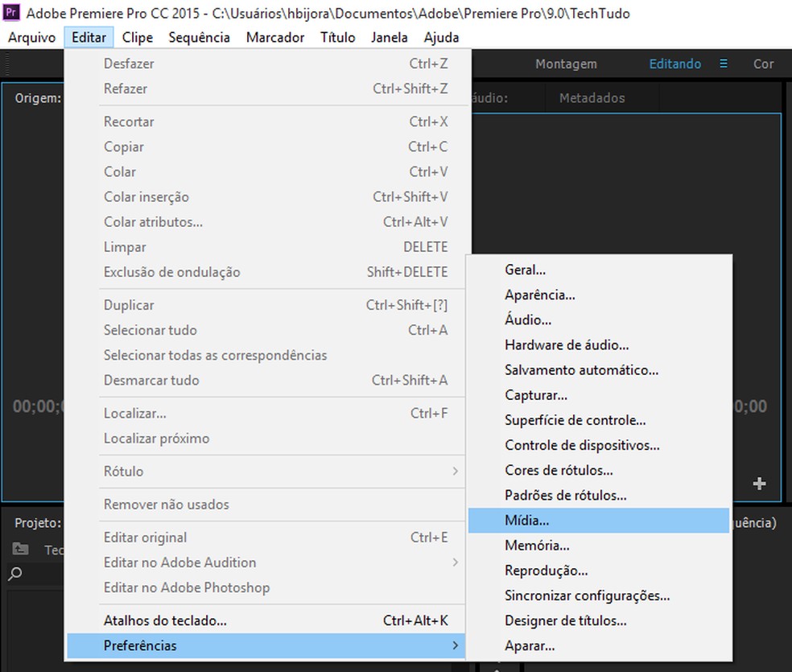Image resolution: width=792 pixels, height=672 pixels.
Task: Open the Sequência menu
Action: [x=199, y=37]
